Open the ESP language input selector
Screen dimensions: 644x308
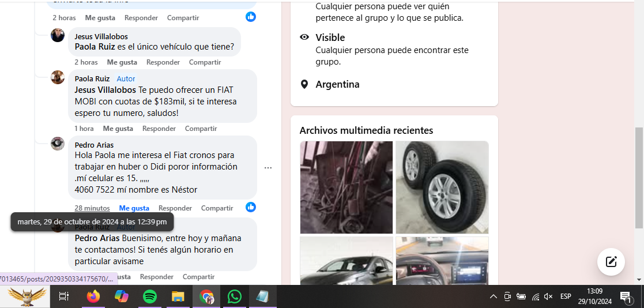point(566,296)
